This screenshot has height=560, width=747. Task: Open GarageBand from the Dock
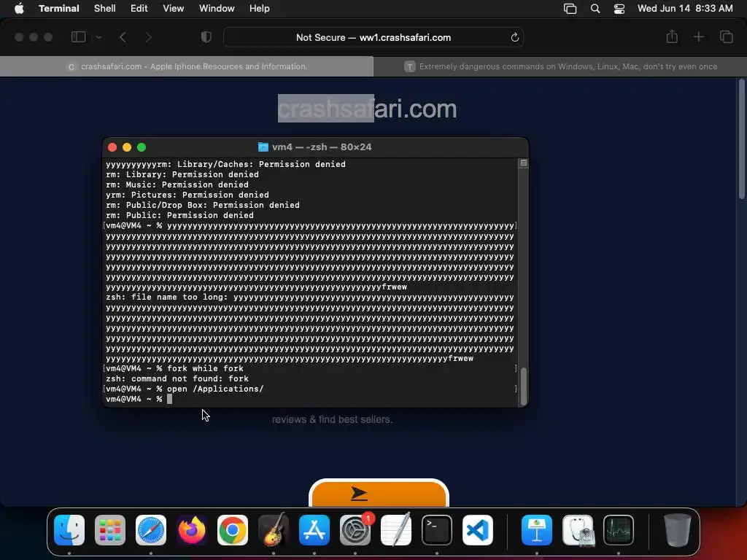pos(274,530)
